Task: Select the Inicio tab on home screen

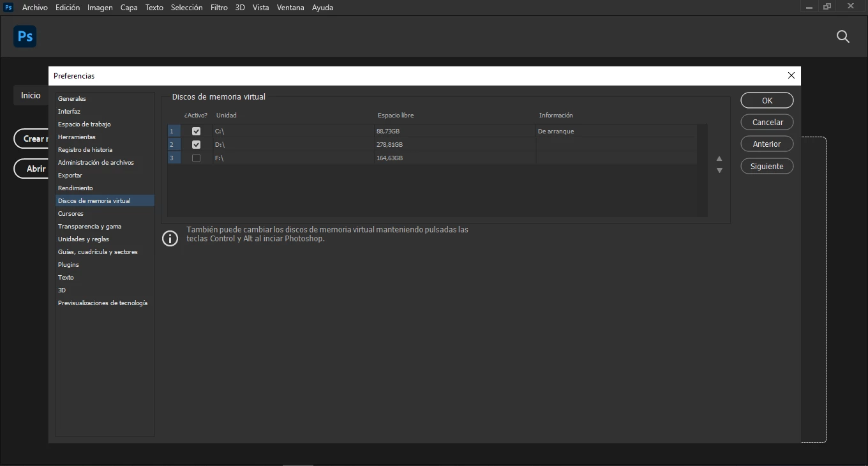Action: tap(31, 95)
